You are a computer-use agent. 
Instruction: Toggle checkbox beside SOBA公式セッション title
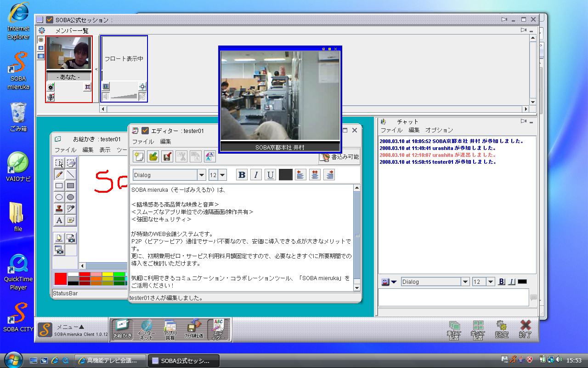(x=50, y=20)
